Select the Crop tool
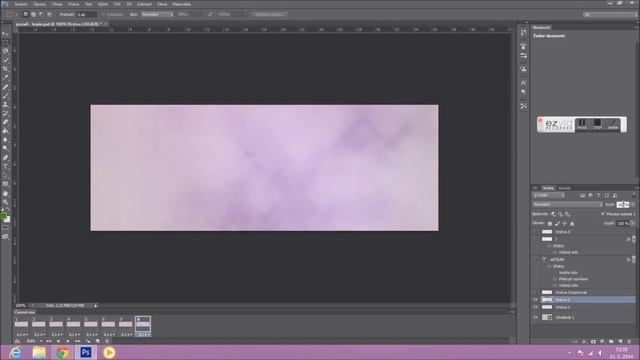 click(x=5, y=69)
